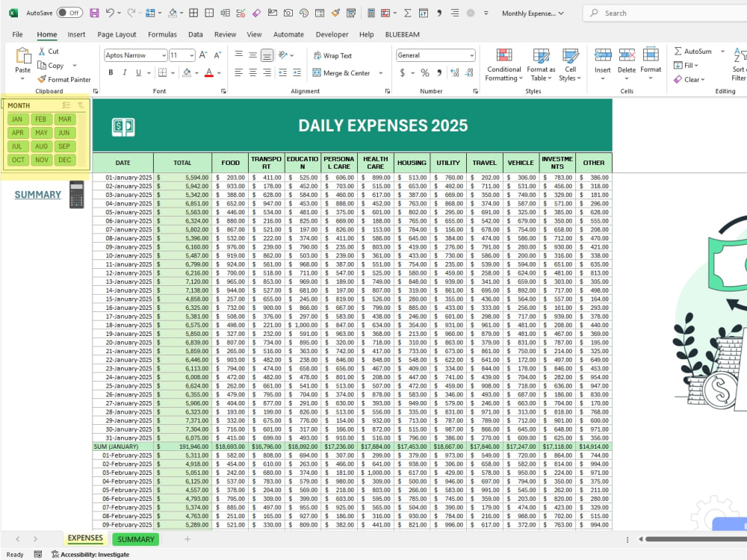Click the Increase Decimal icon
The width and height of the screenshot is (747, 560).
tap(456, 74)
